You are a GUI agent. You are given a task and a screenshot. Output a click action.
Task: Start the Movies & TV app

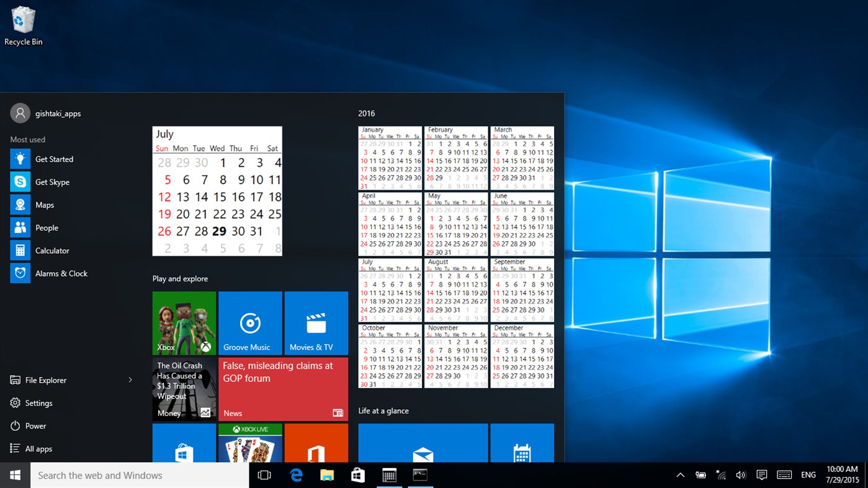pos(316,322)
